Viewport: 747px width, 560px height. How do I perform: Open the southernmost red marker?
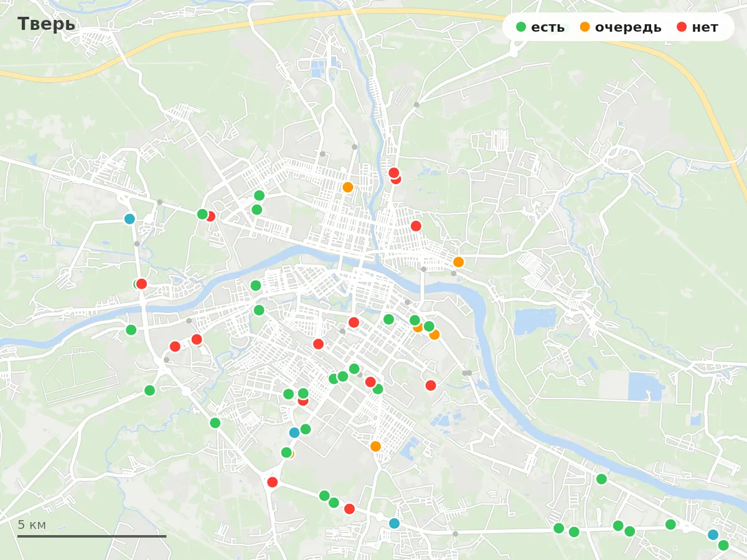point(349,509)
